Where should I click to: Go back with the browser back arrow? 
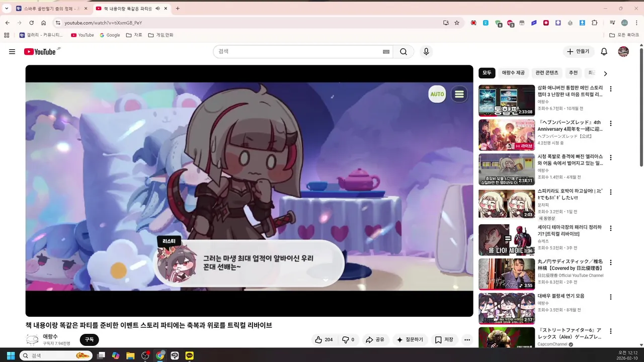point(7,23)
